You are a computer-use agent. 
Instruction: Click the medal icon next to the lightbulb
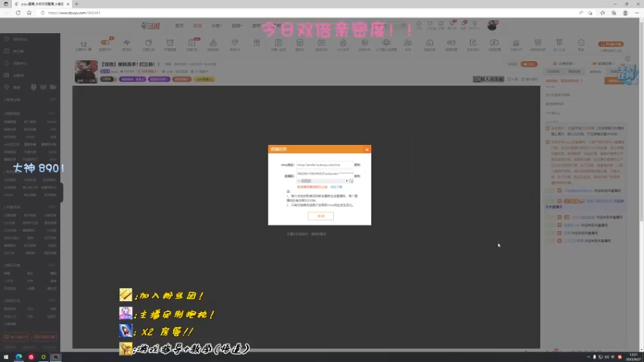point(34,88)
